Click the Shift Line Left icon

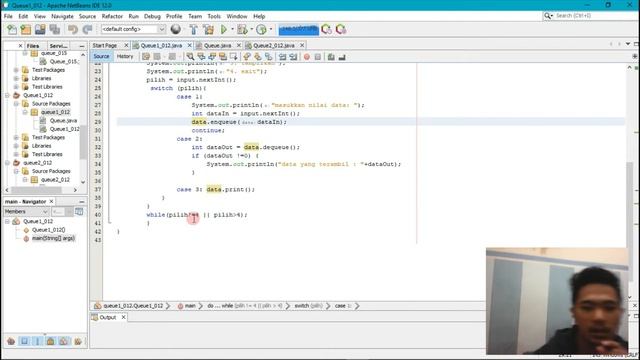click(x=282, y=57)
